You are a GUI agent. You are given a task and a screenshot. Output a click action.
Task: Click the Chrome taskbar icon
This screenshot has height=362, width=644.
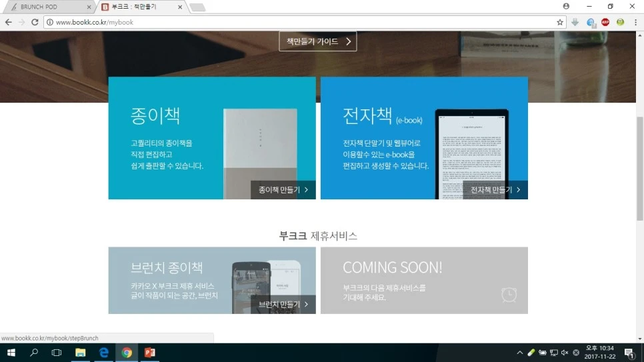click(x=127, y=353)
